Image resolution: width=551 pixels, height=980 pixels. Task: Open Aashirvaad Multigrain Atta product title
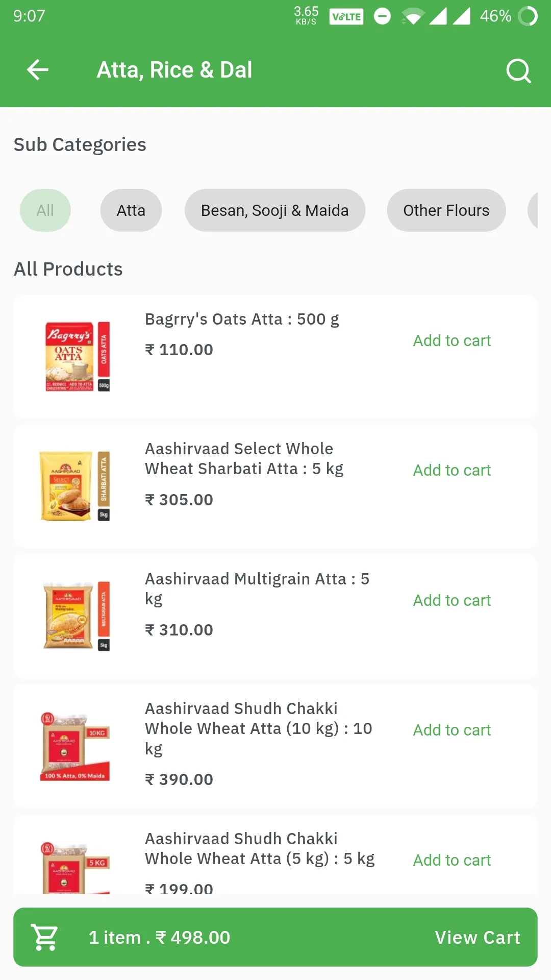coord(257,589)
